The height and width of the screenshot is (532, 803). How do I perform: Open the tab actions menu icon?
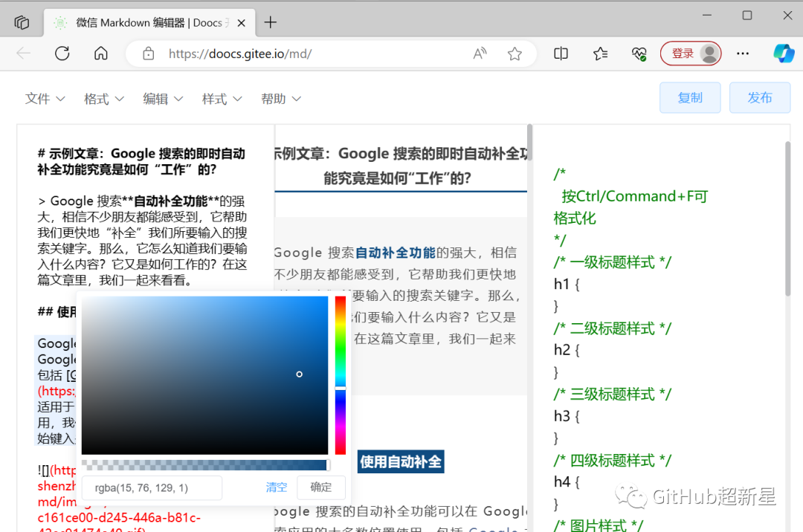pyautogui.click(x=22, y=22)
